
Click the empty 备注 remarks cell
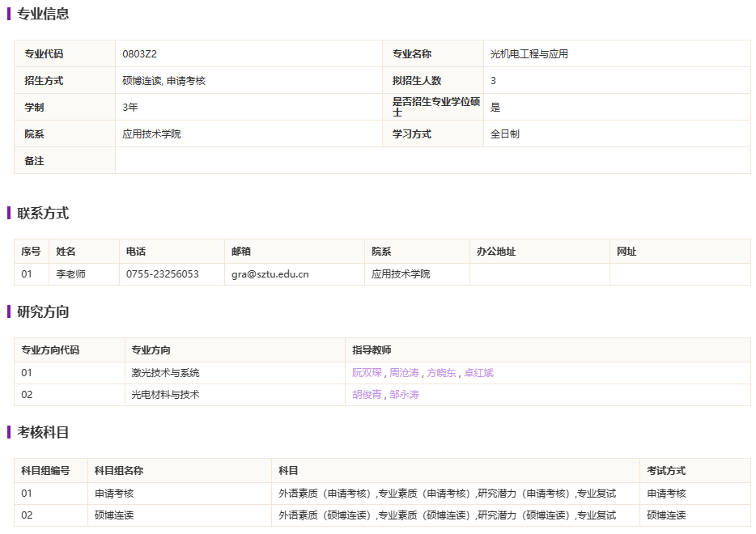pos(432,161)
